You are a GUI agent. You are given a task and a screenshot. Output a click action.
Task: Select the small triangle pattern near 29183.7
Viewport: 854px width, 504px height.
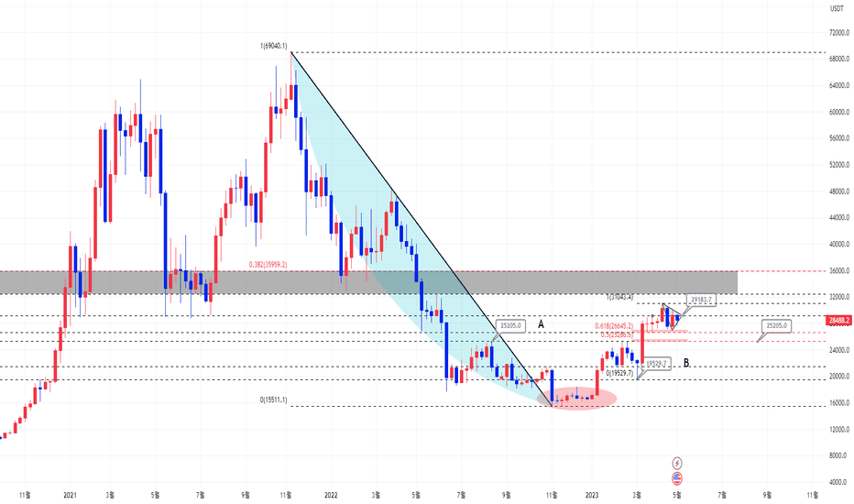672,316
